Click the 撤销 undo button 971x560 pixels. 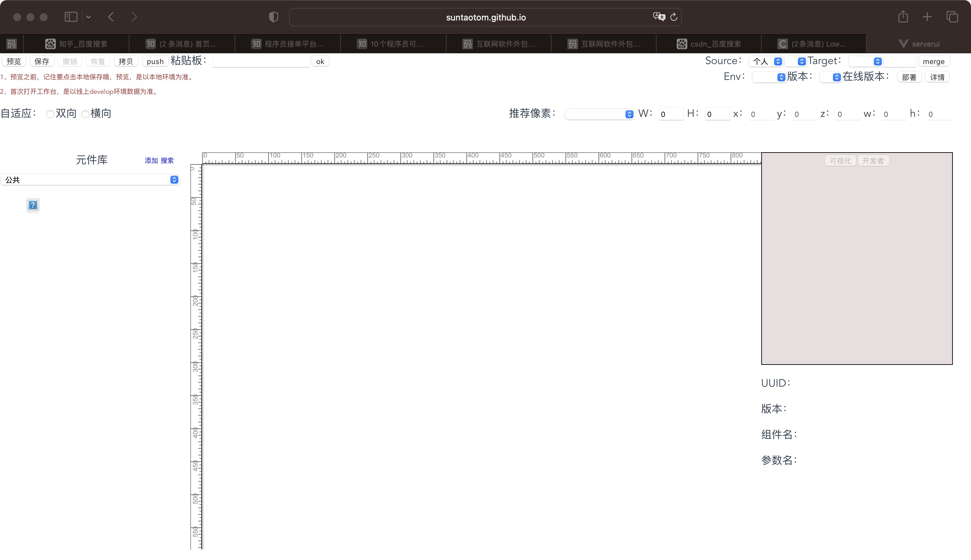coord(70,61)
